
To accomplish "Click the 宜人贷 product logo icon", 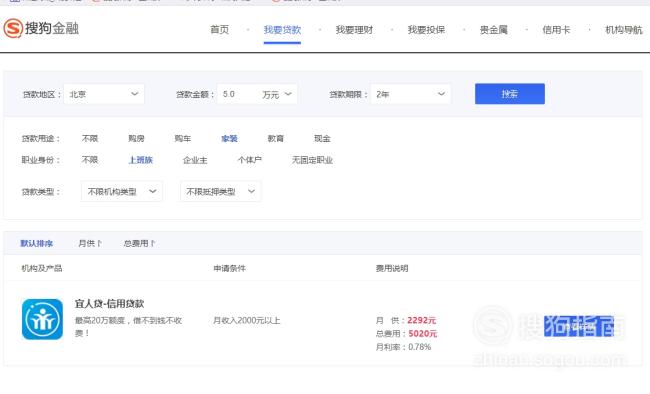I will point(42,319).
